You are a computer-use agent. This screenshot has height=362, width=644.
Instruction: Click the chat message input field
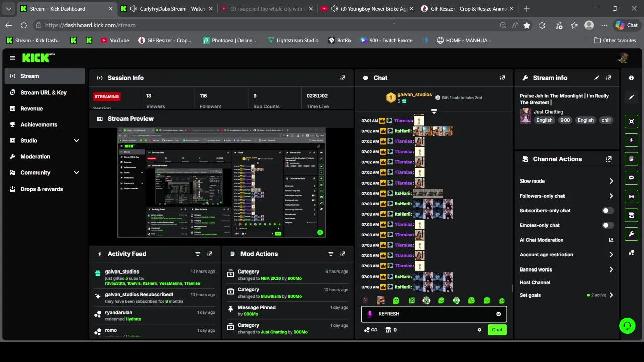click(x=434, y=314)
